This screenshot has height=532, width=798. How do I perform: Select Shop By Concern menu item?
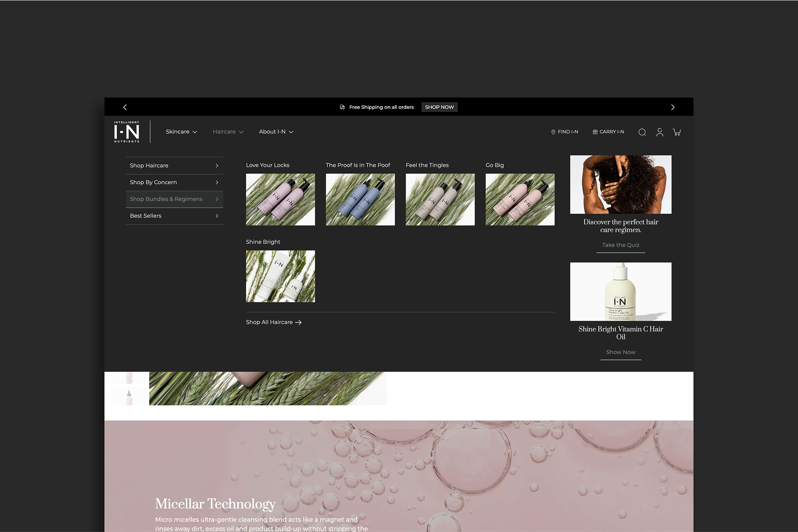(x=174, y=182)
